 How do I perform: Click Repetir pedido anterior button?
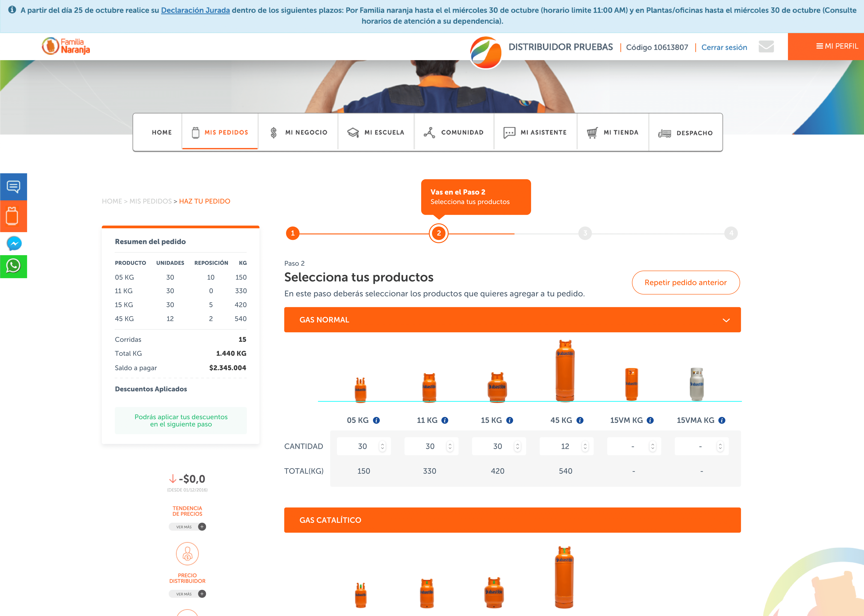tap(685, 283)
